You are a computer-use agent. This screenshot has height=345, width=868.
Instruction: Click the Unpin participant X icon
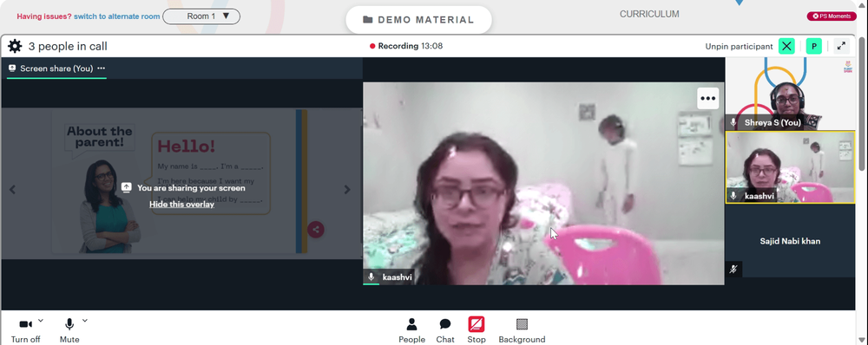(786, 46)
